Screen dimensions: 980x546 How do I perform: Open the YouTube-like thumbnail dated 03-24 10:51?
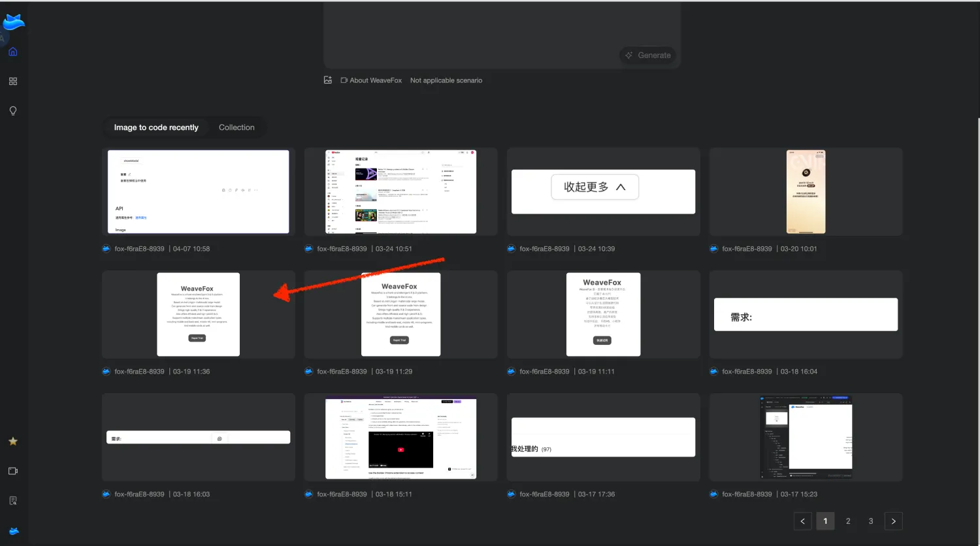pos(401,192)
